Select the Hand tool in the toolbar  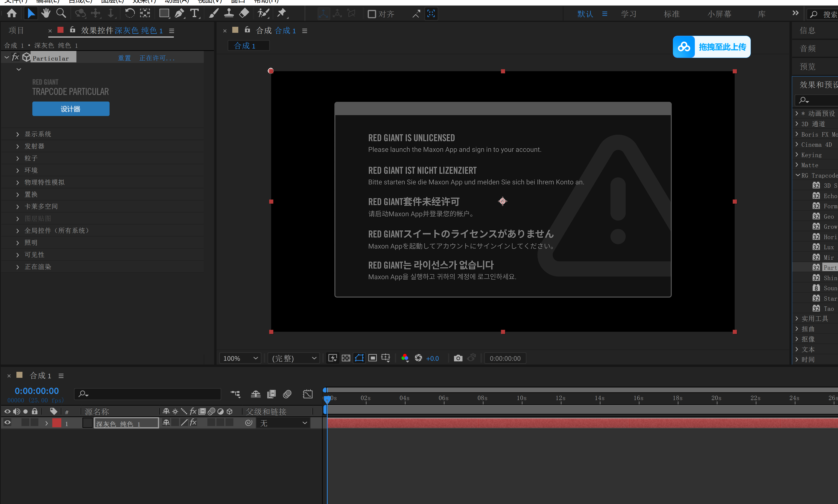[x=46, y=13]
